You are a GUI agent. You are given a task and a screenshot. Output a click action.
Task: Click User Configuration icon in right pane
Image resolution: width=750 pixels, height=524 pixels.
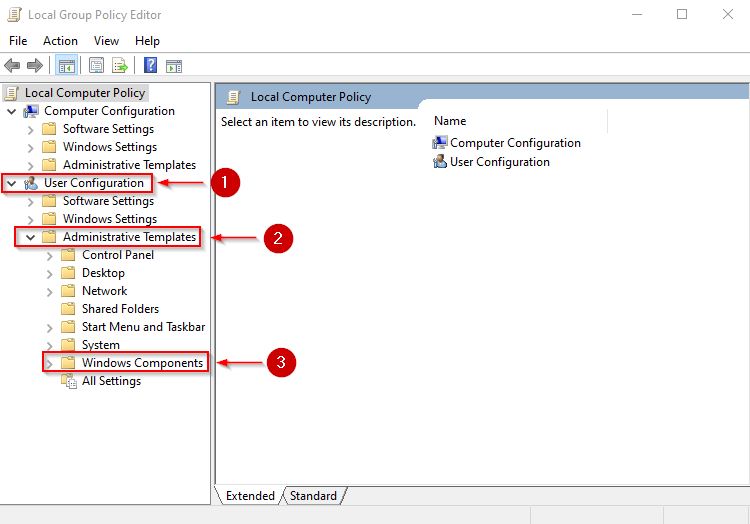click(x=440, y=162)
